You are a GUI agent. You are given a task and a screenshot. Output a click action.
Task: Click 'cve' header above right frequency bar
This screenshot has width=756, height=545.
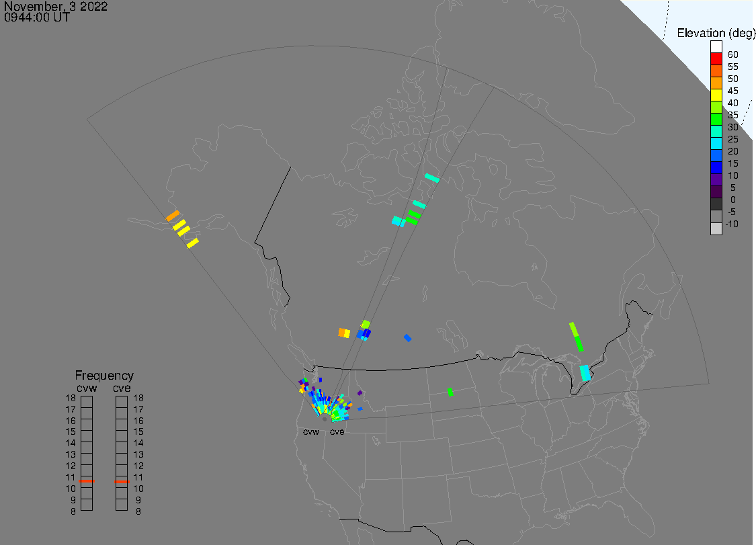[x=122, y=388]
